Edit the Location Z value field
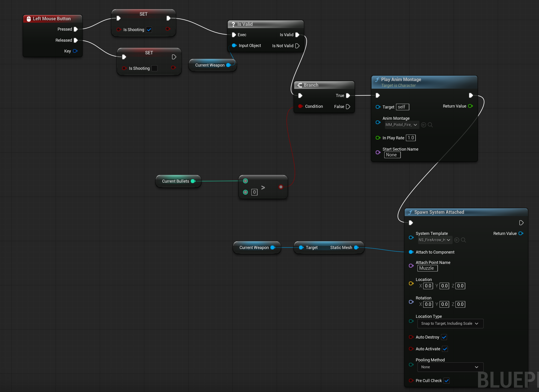Image resolution: width=539 pixels, height=392 pixels. [460, 286]
